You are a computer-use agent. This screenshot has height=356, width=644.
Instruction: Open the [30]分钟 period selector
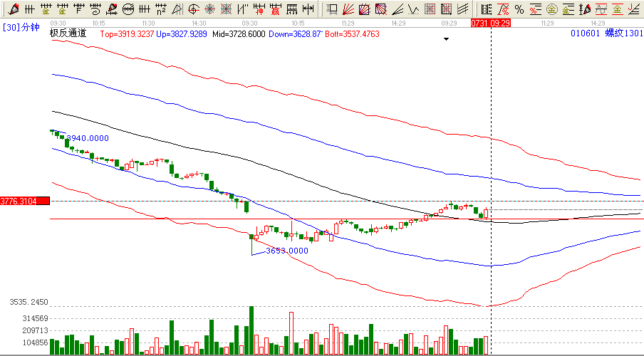coord(21,26)
